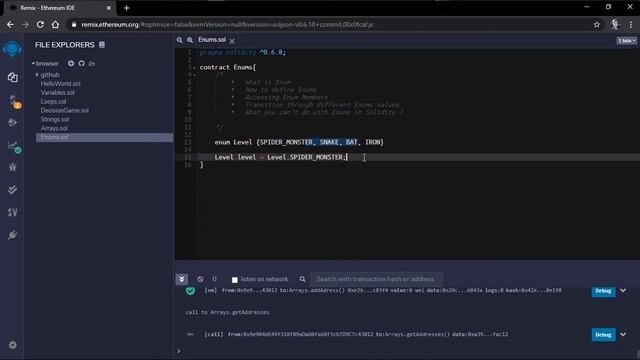Open HelloWorld.sol file
Screen dimensions: 640x360
pos(60,84)
